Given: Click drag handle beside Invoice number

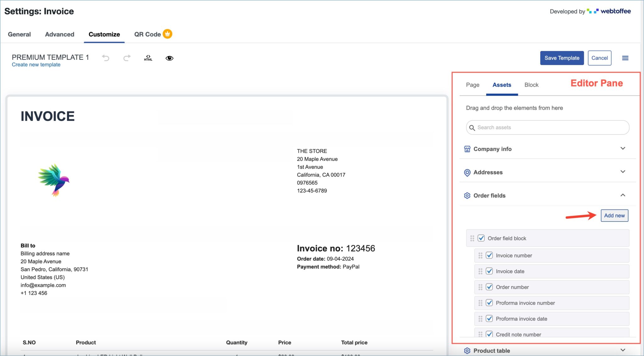Looking at the screenshot, I should click(x=480, y=256).
